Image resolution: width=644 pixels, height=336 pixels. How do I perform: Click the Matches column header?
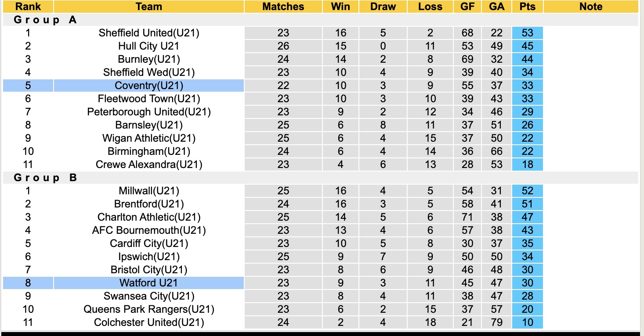(283, 7)
